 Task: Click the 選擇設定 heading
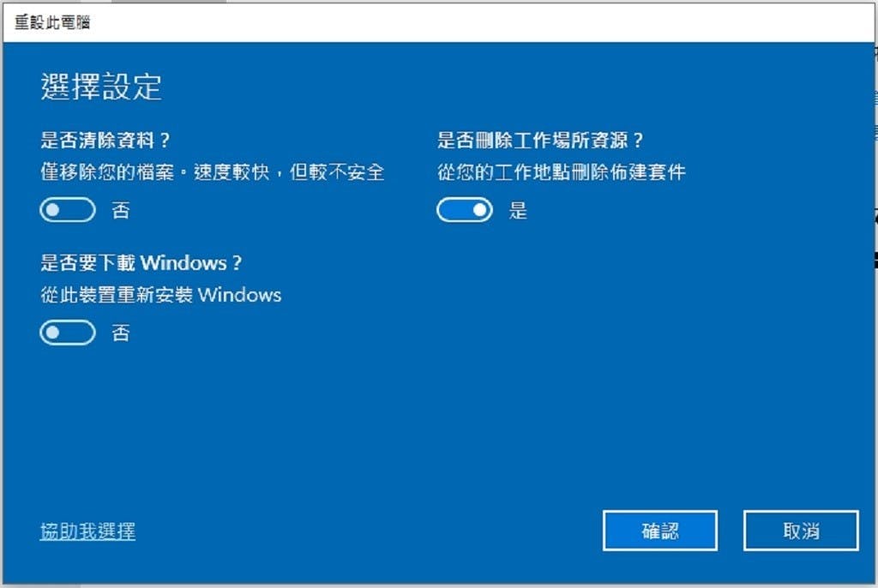tap(101, 87)
